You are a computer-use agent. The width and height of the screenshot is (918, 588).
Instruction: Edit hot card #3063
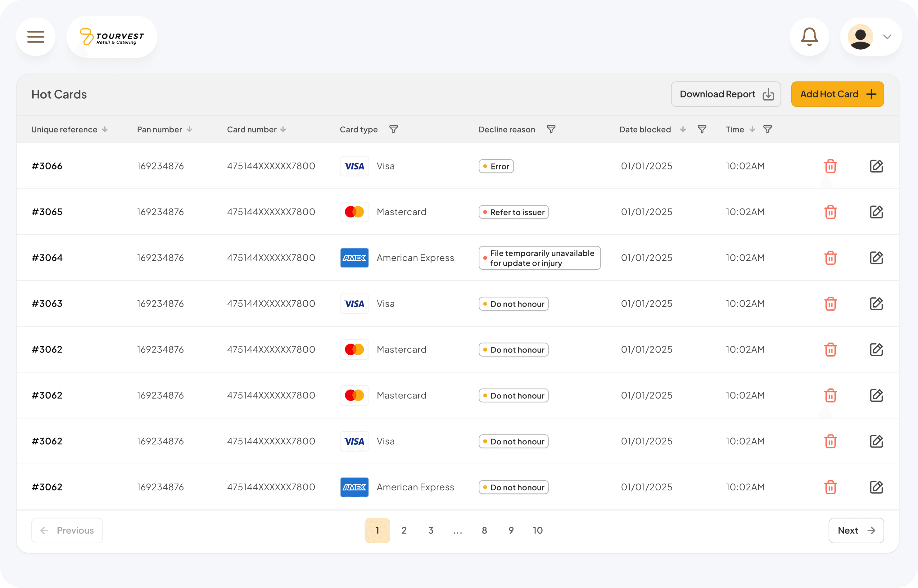pyautogui.click(x=876, y=303)
